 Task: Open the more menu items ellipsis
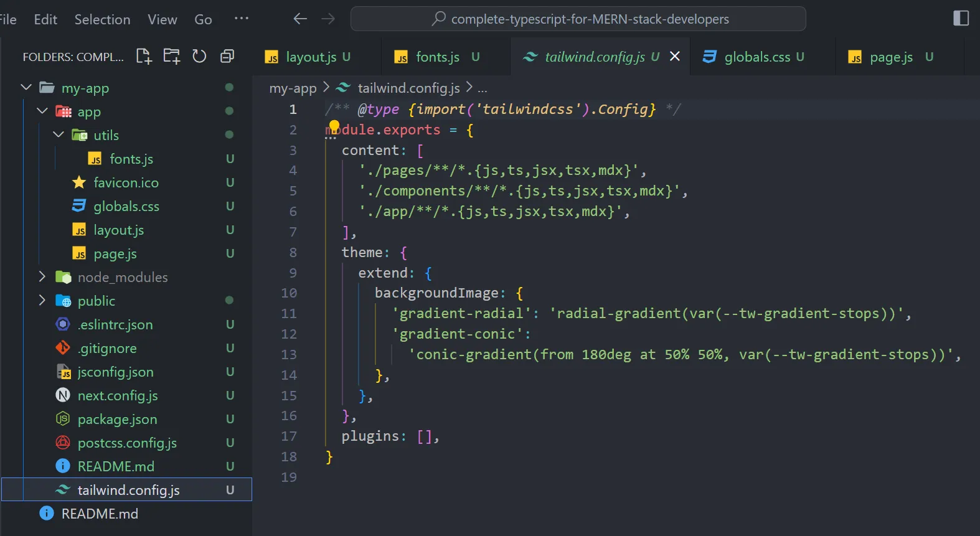click(x=242, y=19)
